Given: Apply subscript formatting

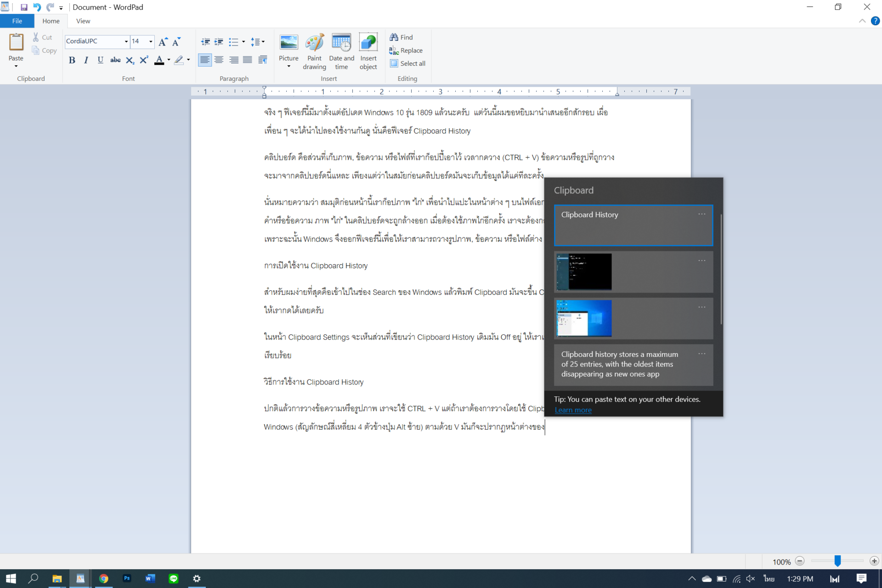Looking at the screenshot, I should (130, 60).
